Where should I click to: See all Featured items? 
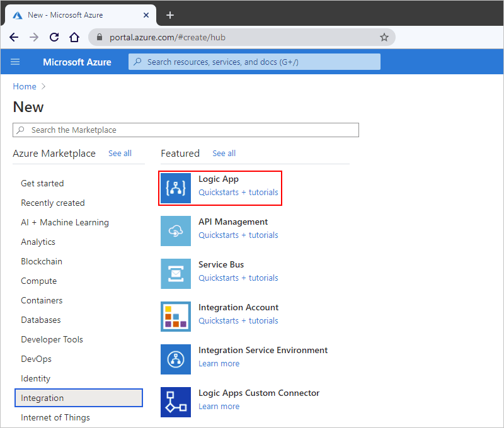click(224, 154)
